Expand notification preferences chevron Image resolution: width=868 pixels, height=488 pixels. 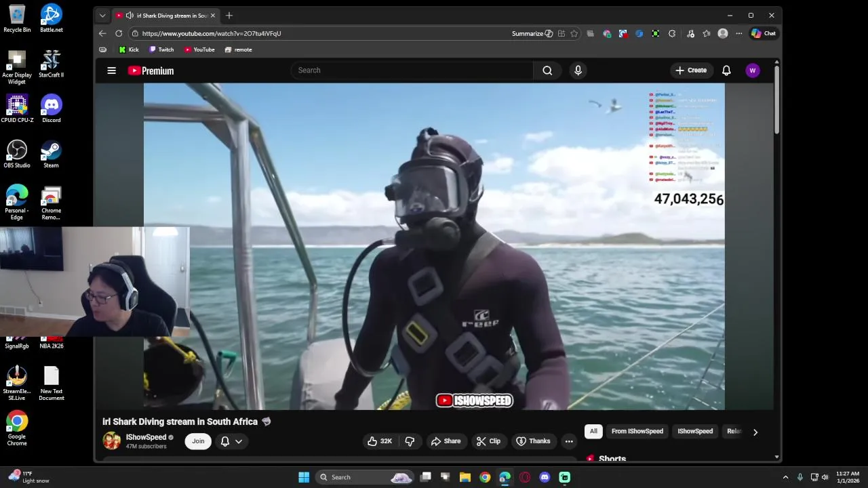pyautogui.click(x=239, y=441)
